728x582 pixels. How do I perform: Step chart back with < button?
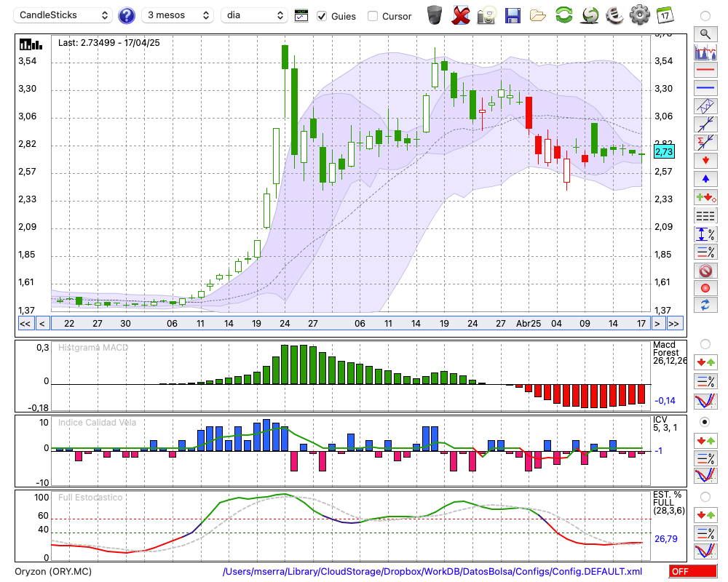pos(42,324)
